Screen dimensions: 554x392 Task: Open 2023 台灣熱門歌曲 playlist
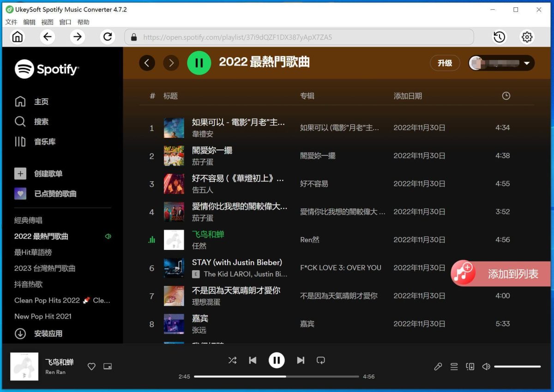pyautogui.click(x=45, y=268)
